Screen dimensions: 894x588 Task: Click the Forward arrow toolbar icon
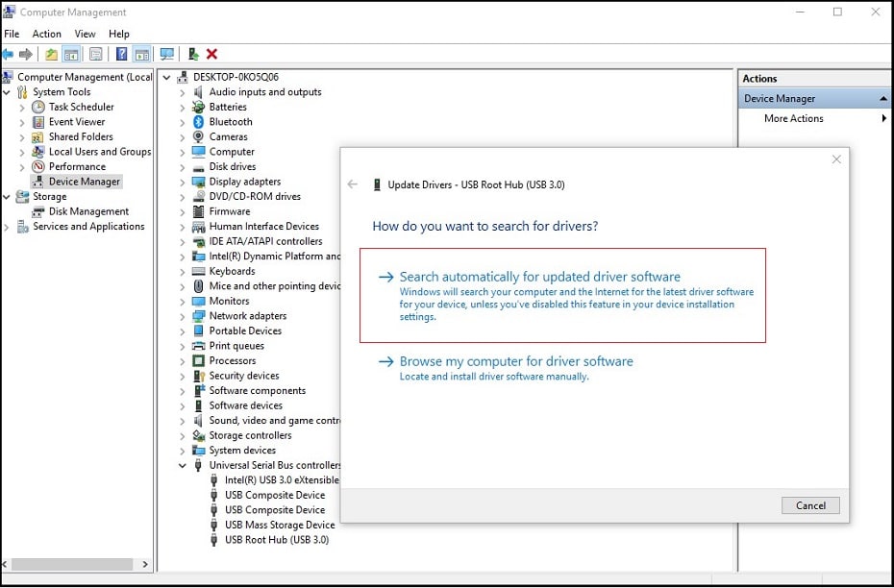(25, 54)
